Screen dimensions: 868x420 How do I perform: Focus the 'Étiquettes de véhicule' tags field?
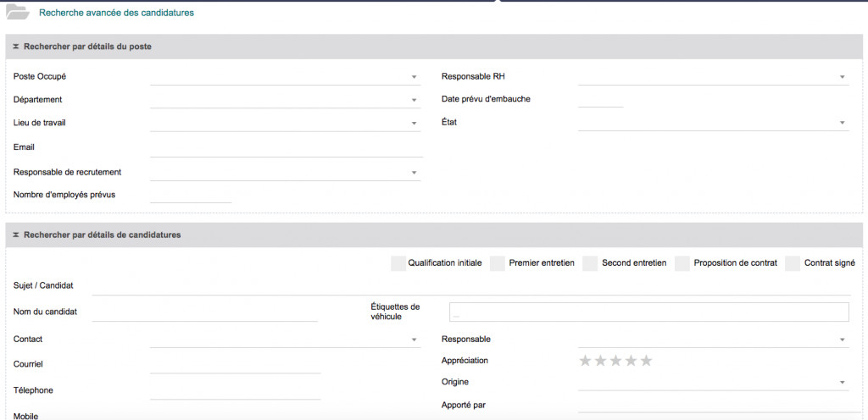coord(648,312)
